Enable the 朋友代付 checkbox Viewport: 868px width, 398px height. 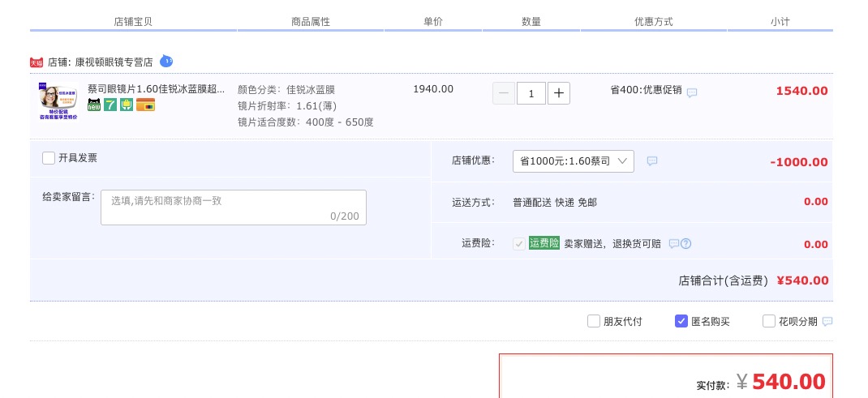pos(594,321)
